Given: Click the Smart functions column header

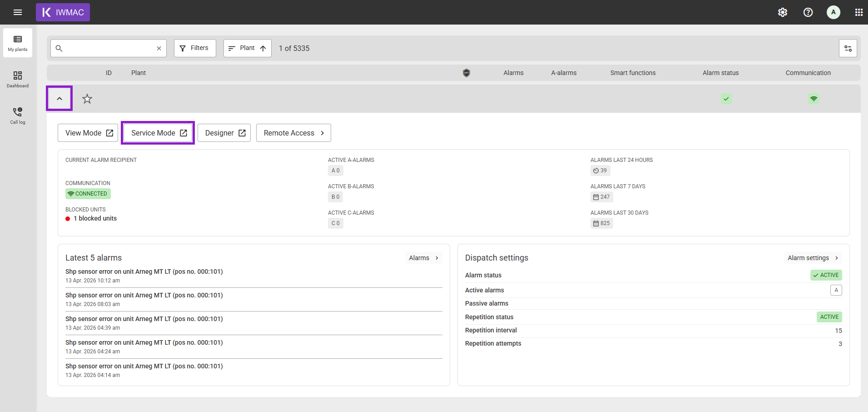Looking at the screenshot, I should pyautogui.click(x=633, y=73).
